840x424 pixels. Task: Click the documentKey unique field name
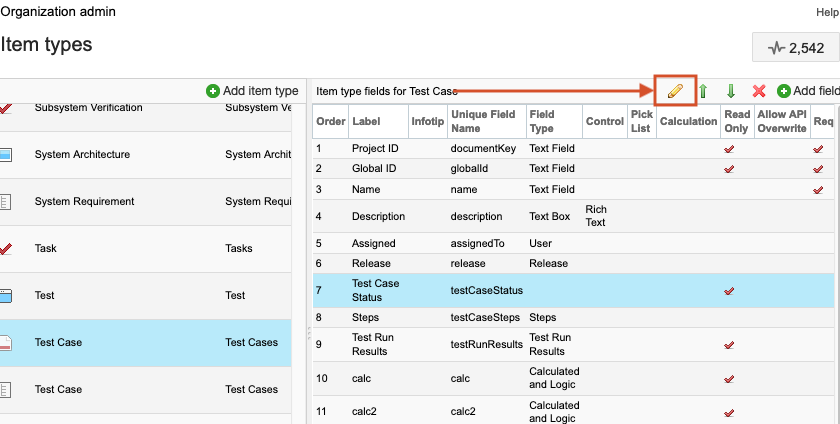click(x=483, y=148)
